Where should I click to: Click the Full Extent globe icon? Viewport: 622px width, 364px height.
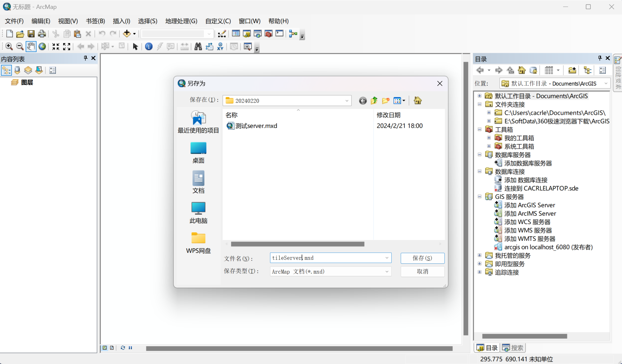42,46
